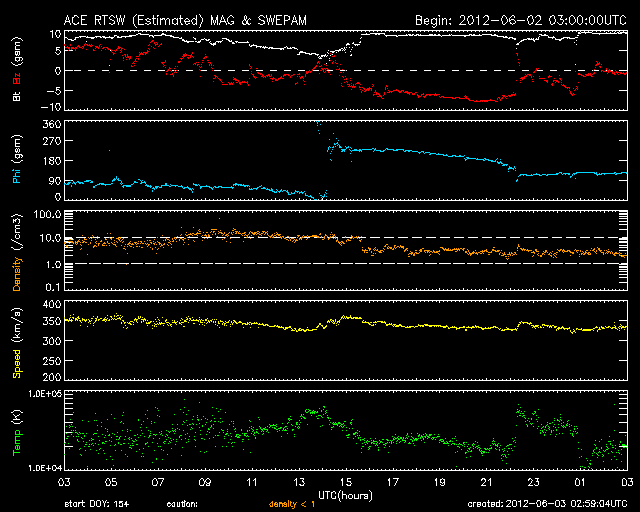This screenshot has height=512, width=640.
Task: Click the ACE RTSW (Estimated) MAG & SWEPAM title
Action: (x=185, y=20)
